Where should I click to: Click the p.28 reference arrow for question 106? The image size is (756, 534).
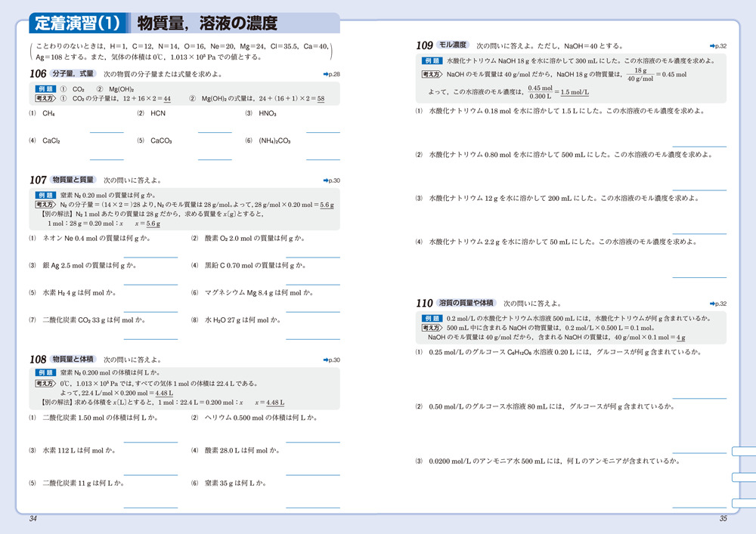tap(330, 74)
